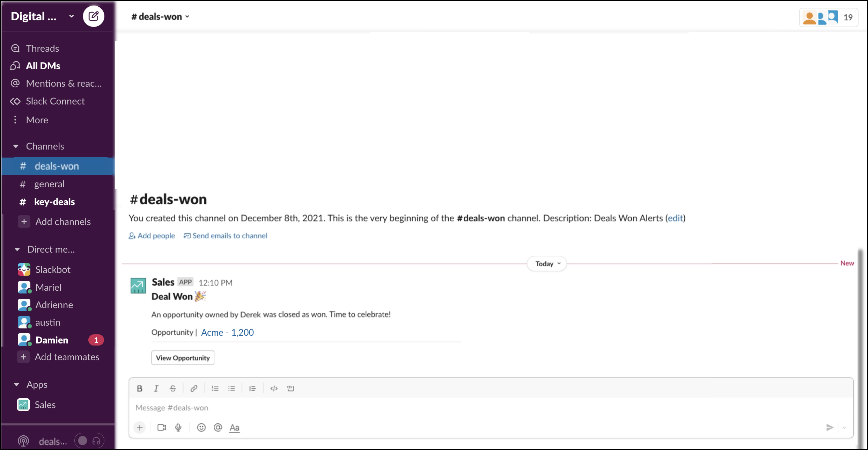The image size is (868, 450).
Task: Apply strikethrough formatting
Action: tap(173, 388)
